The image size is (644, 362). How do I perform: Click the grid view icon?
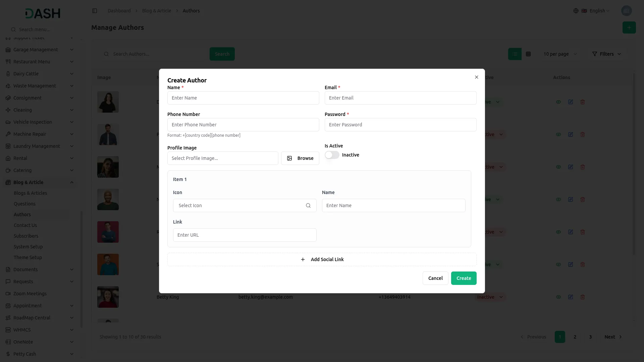coord(528,54)
